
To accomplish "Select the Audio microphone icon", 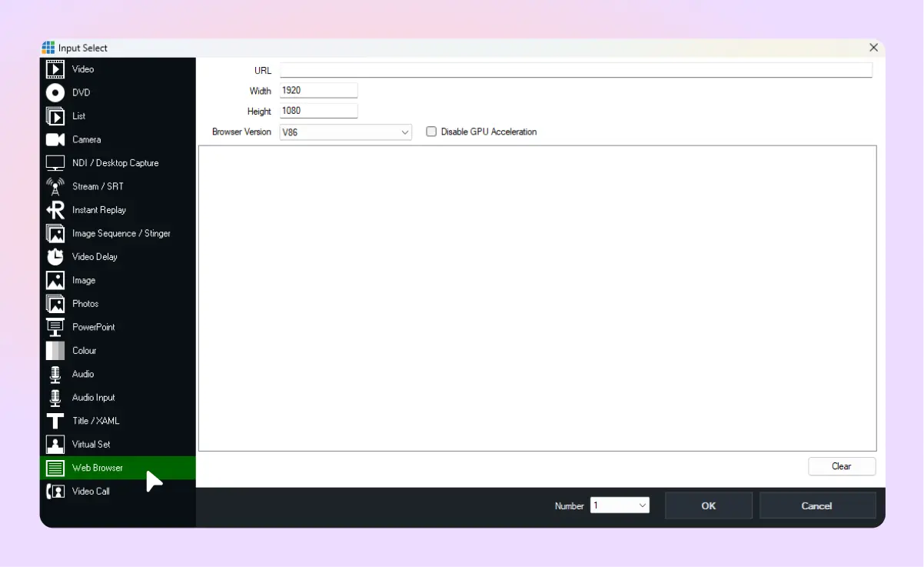I will click(x=55, y=375).
